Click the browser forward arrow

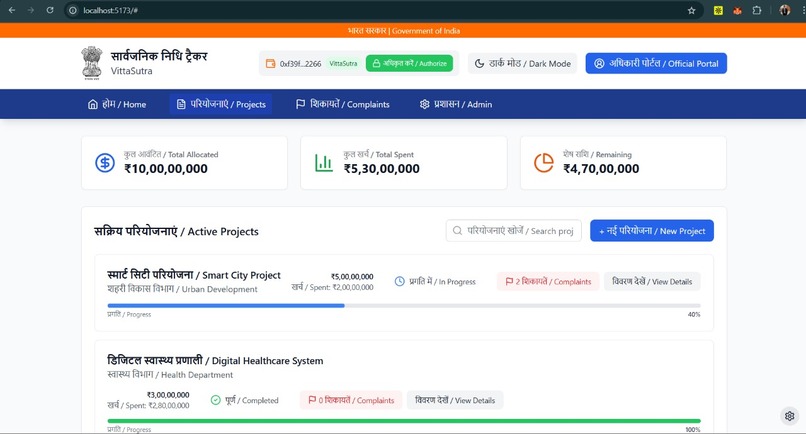point(31,10)
